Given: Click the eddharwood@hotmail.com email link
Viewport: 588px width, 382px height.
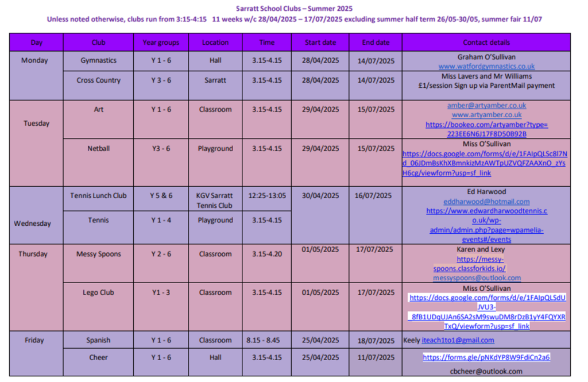Looking at the screenshot, I should tap(486, 202).
